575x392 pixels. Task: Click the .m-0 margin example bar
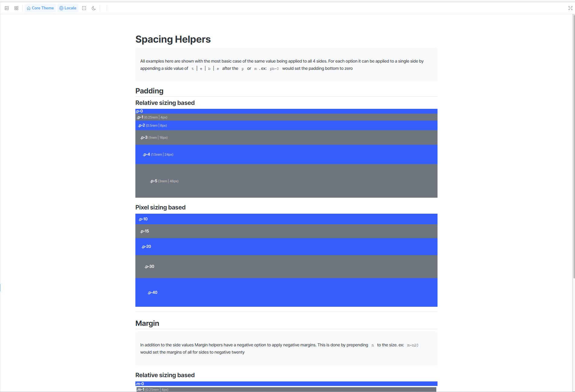click(286, 383)
